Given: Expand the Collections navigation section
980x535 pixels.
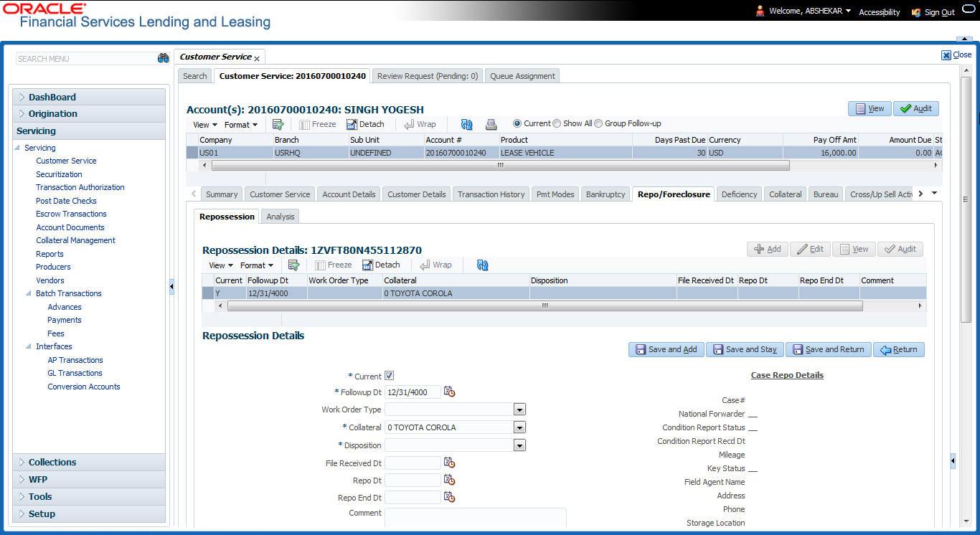Looking at the screenshot, I should (22, 462).
